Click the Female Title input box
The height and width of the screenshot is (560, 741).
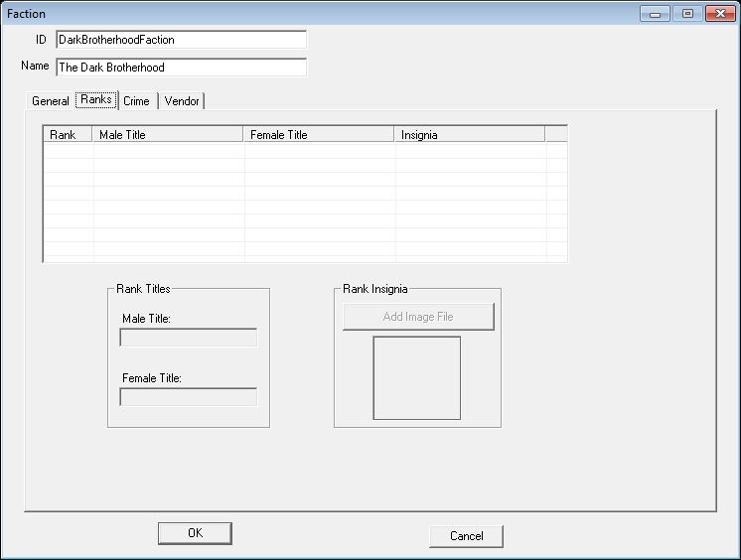pos(189,397)
